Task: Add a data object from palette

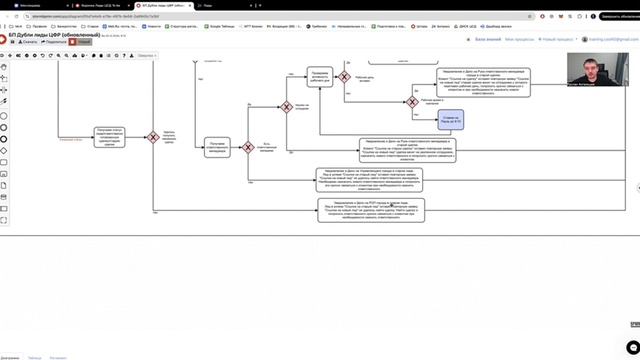Action: [4, 185]
